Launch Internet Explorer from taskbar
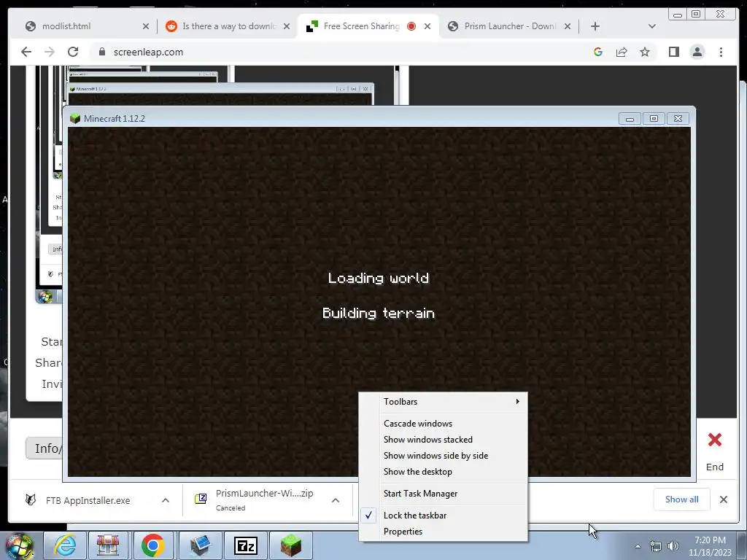Viewport: 747px width, 560px height. 64,545
